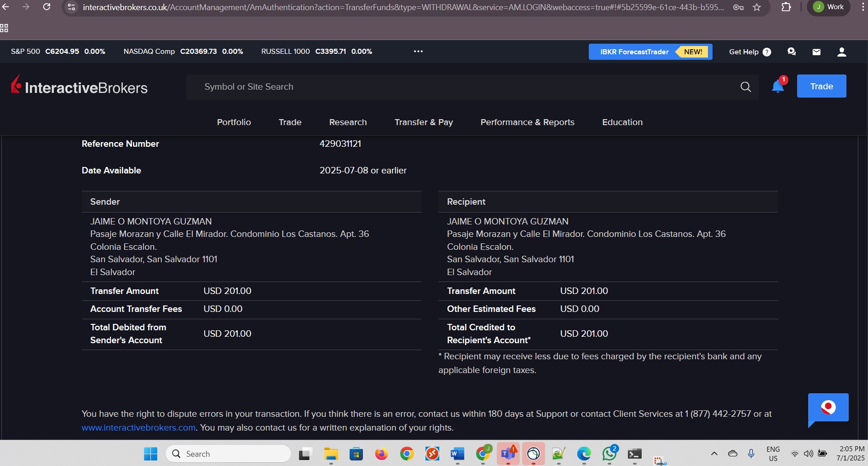Open the Portfolio menu
The width and height of the screenshot is (868, 466).
coord(234,122)
